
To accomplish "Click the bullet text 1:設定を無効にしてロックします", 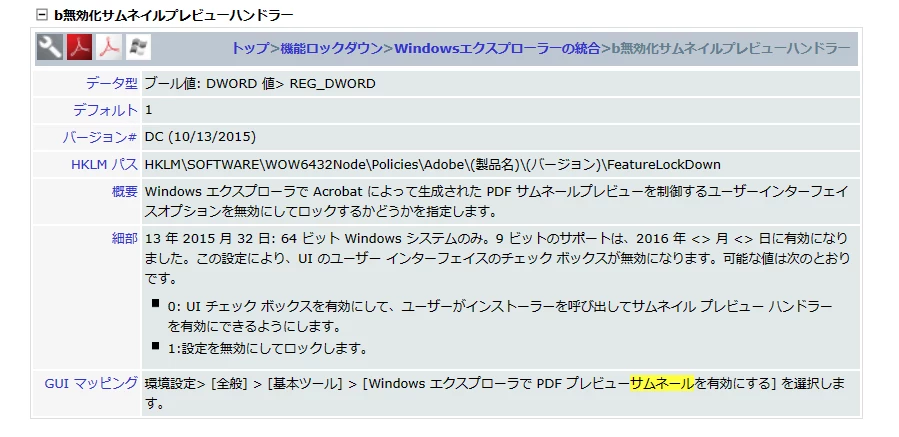I will pyautogui.click(x=267, y=349).
